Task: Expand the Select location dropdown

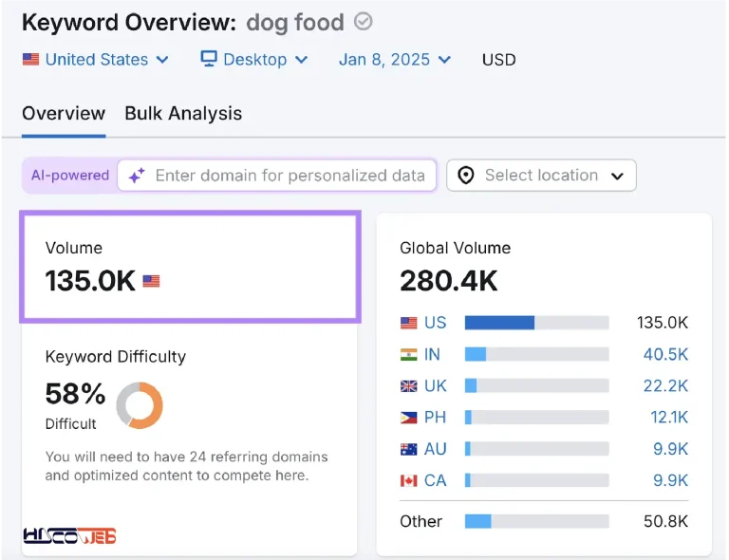Action: coord(541,176)
